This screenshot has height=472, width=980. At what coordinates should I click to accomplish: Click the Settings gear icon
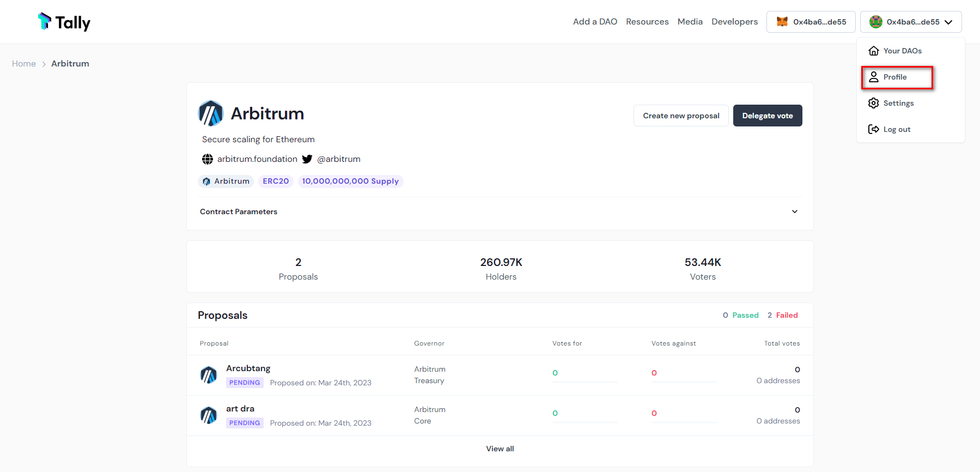pyautogui.click(x=874, y=103)
